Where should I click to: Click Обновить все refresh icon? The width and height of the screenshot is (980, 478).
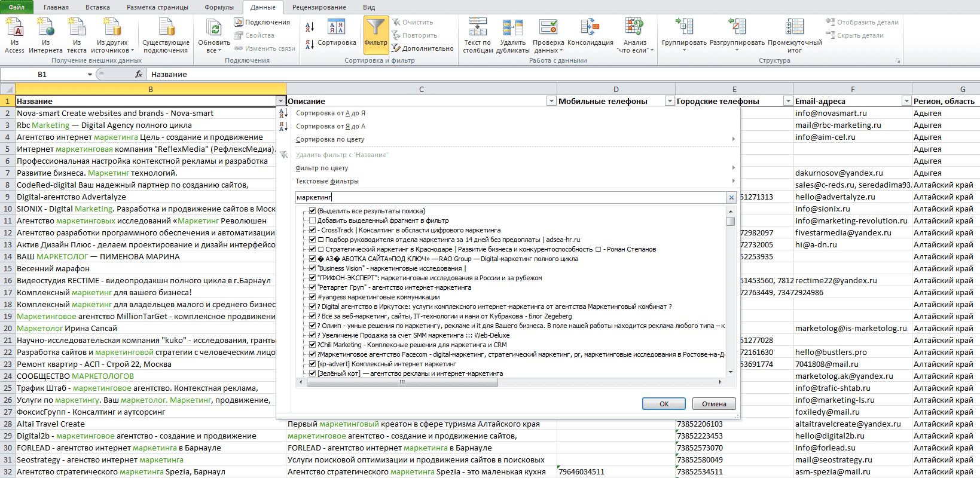(214, 27)
